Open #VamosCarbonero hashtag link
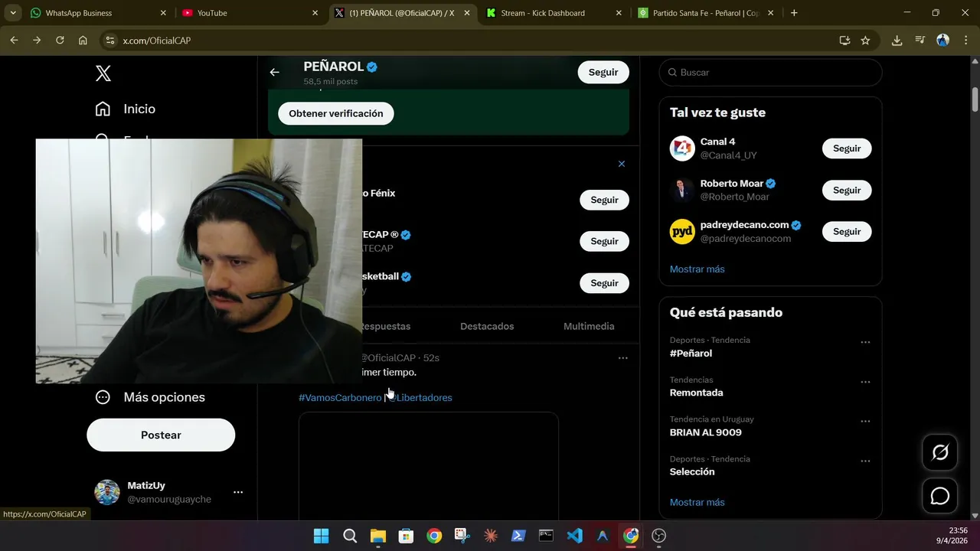 click(x=340, y=398)
